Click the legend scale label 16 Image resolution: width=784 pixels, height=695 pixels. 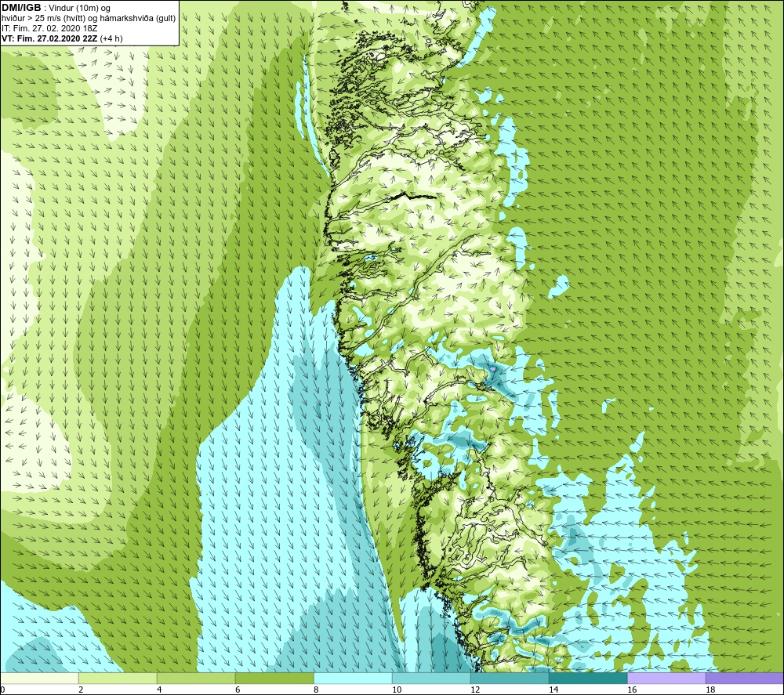click(x=632, y=690)
